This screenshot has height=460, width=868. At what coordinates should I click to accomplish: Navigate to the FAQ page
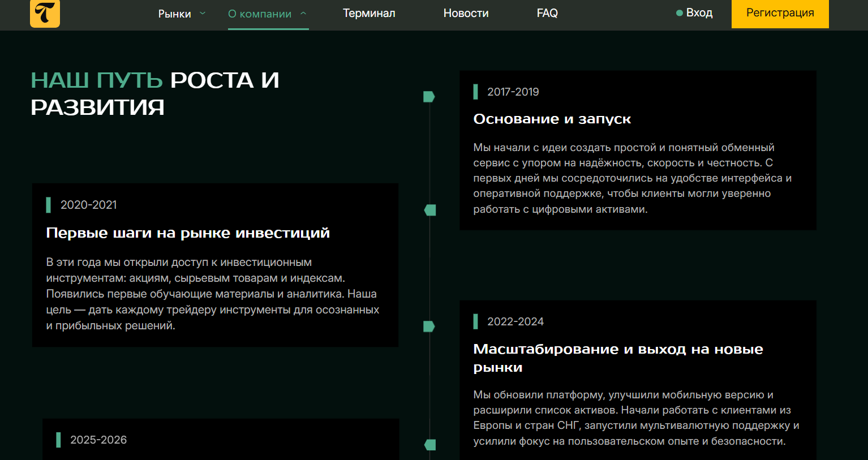click(547, 13)
